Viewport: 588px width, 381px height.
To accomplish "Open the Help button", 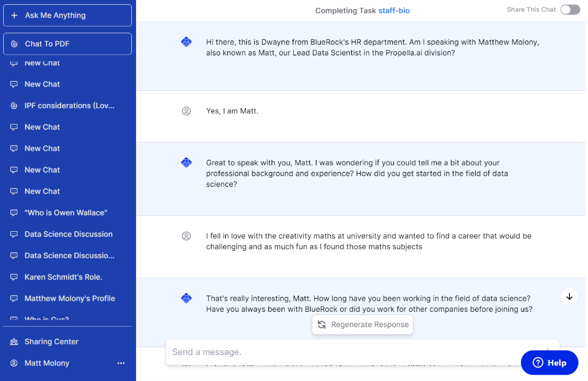I will point(550,363).
